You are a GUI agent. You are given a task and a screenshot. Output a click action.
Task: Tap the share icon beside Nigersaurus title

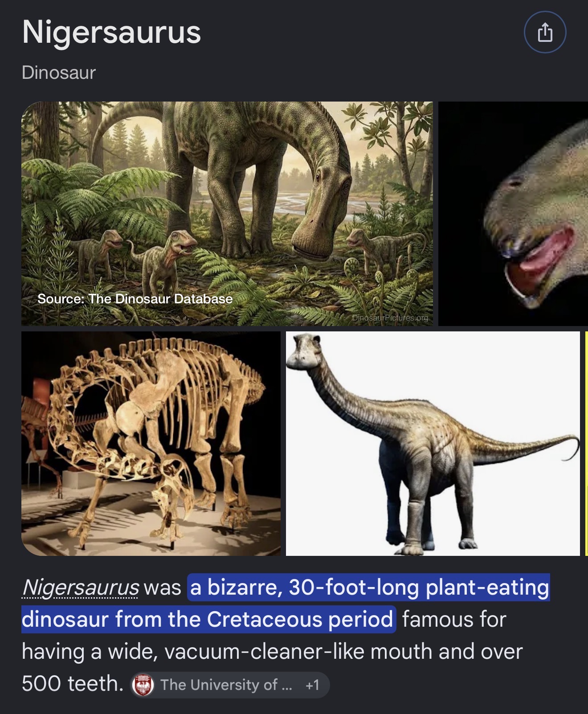point(545,33)
